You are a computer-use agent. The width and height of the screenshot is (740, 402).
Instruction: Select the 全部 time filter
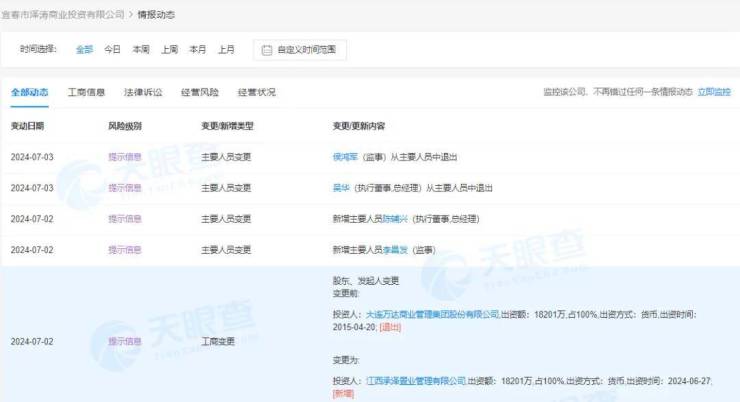click(84, 49)
